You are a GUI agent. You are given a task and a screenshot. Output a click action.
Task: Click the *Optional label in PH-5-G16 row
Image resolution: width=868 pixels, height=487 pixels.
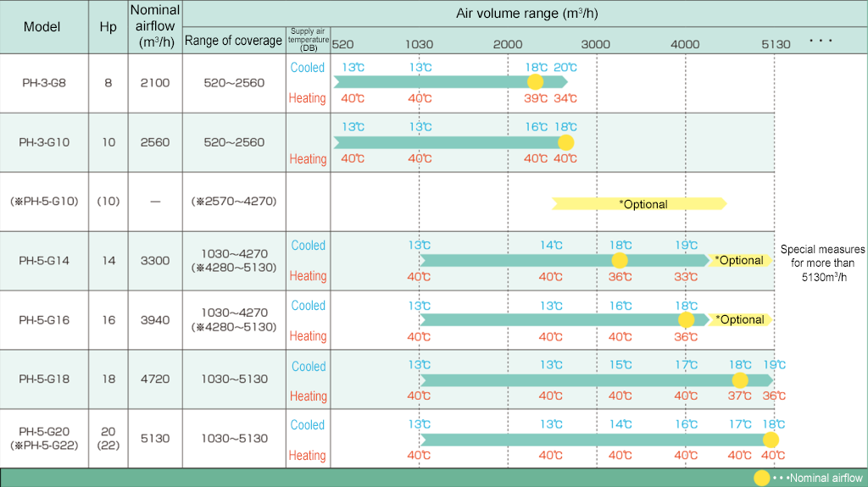(x=739, y=320)
